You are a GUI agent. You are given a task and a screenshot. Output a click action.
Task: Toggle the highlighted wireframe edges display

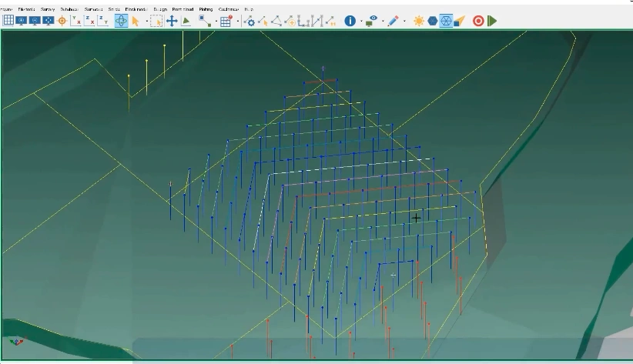point(446,21)
